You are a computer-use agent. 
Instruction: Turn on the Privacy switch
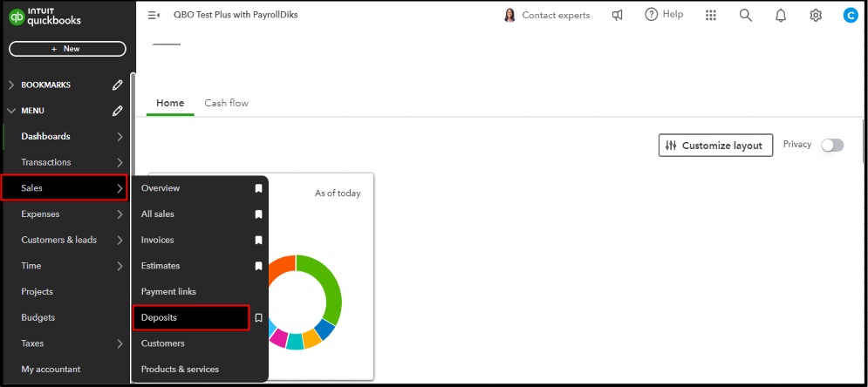(x=832, y=146)
